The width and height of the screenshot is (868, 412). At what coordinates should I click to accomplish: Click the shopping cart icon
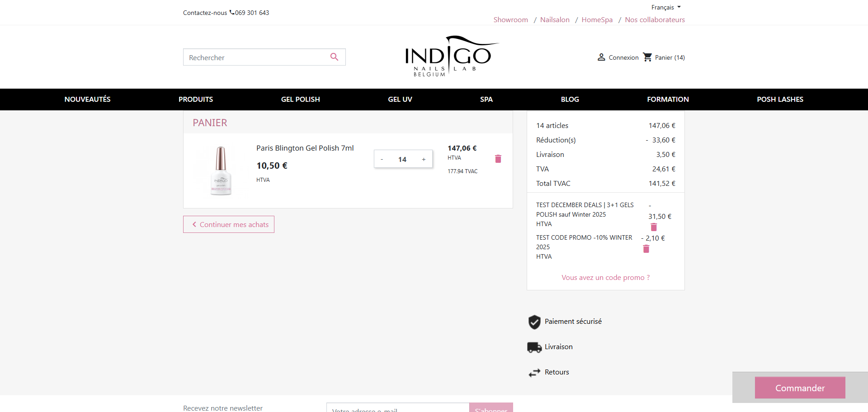point(647,57)
